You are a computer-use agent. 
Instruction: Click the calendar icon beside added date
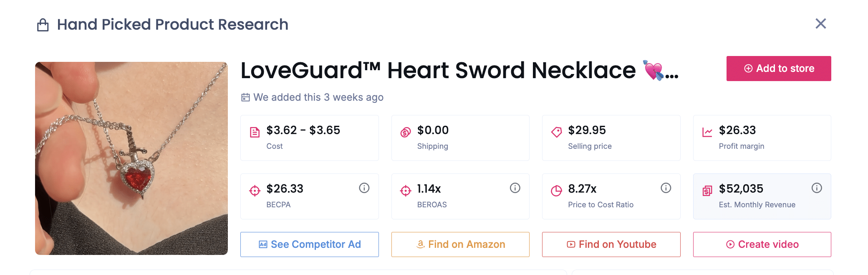pyautogui.click(x=245, y=97)
